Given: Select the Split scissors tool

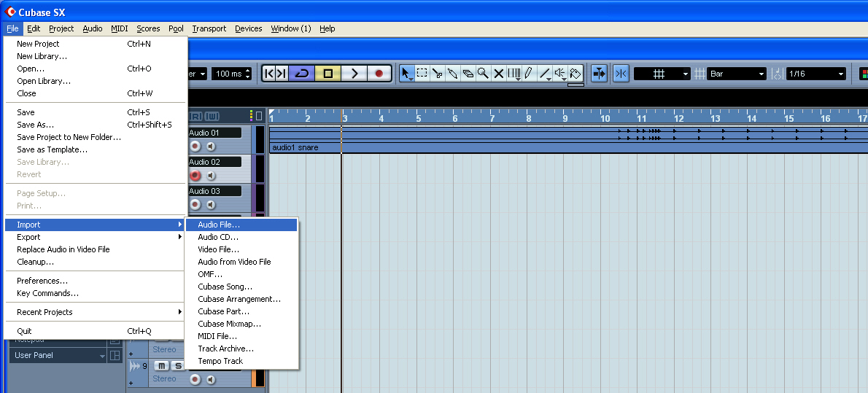Looking at the screenshot, I should (438, 74).
